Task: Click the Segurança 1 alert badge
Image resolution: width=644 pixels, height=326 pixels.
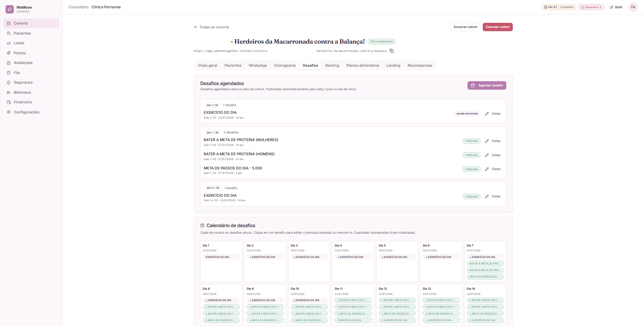Action: coord(591,7)
